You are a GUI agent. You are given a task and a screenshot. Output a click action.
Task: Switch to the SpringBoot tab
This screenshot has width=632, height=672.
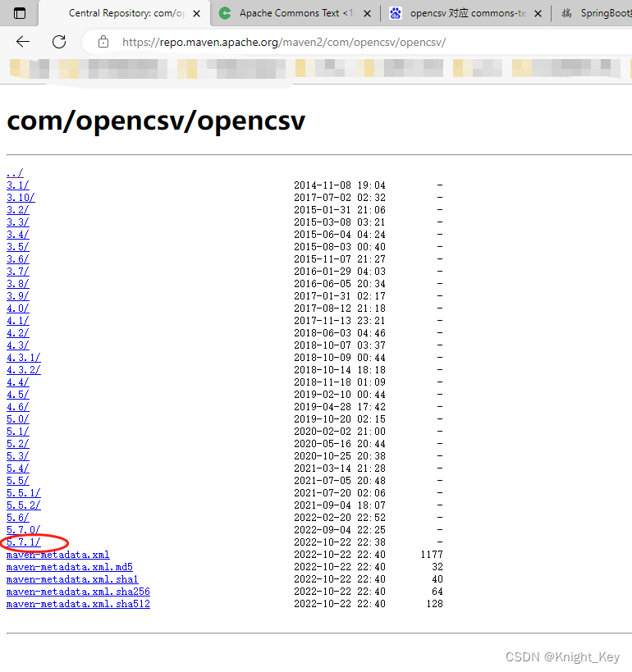(x=596, y=13)
